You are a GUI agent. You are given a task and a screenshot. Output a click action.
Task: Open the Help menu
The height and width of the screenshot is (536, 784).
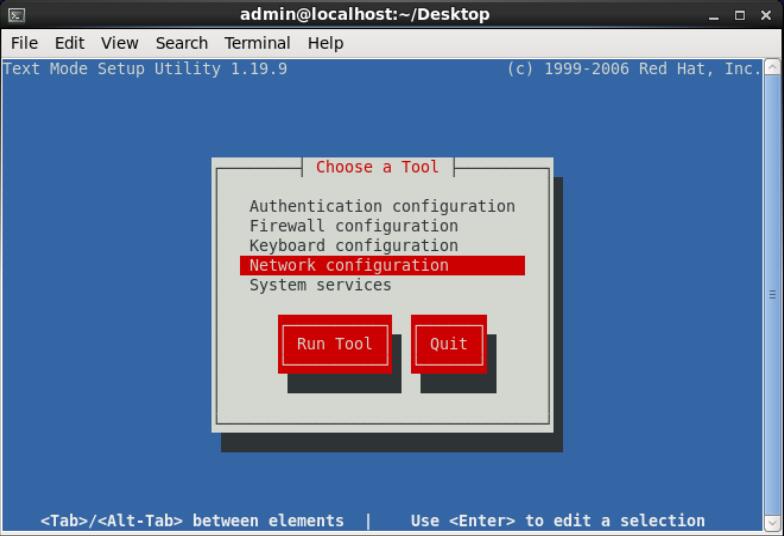click(326, 43)
